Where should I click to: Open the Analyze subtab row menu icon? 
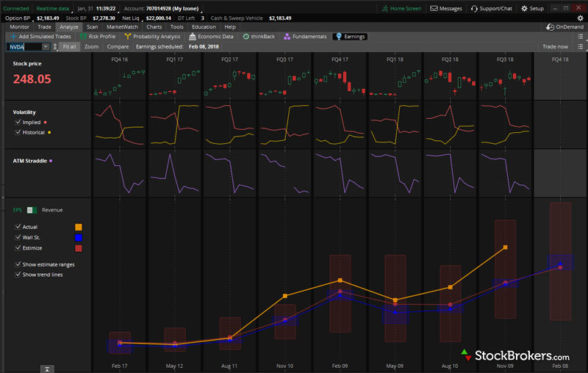point(580,36)
